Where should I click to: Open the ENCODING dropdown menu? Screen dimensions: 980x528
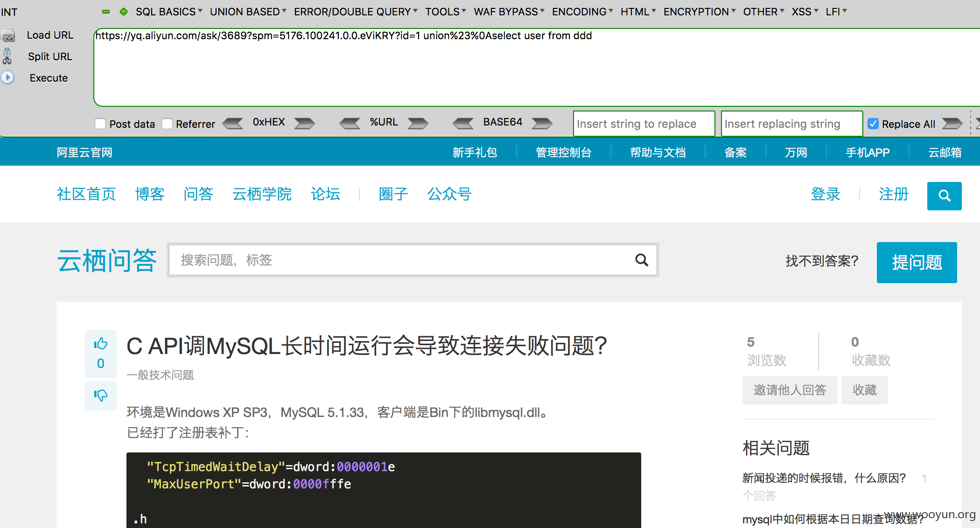[x=582, y=12]
